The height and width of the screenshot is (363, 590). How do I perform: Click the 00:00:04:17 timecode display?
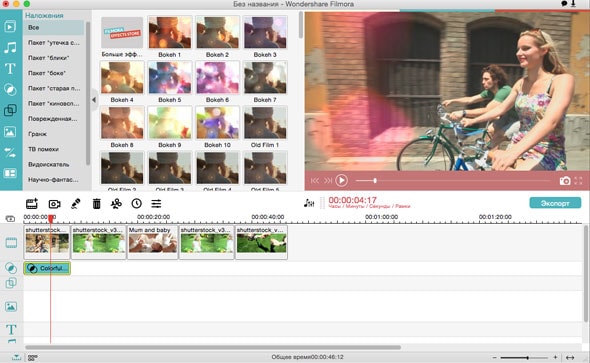coord(352,200)
